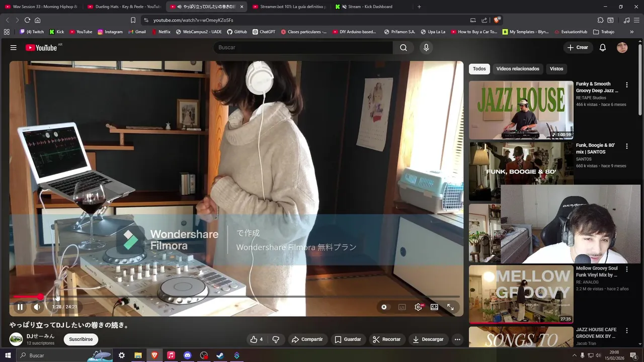Open options for Funky & Smooth Groovy video
The width and height of the screenshot is (644, 362).
click(627, 85)
